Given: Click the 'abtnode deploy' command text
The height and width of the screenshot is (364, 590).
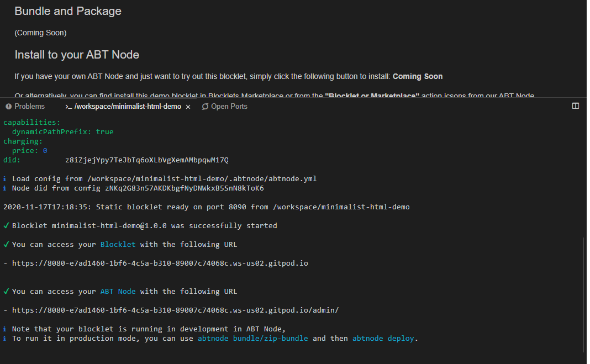Looking at the screenshot, I should [x=383, y=339].
